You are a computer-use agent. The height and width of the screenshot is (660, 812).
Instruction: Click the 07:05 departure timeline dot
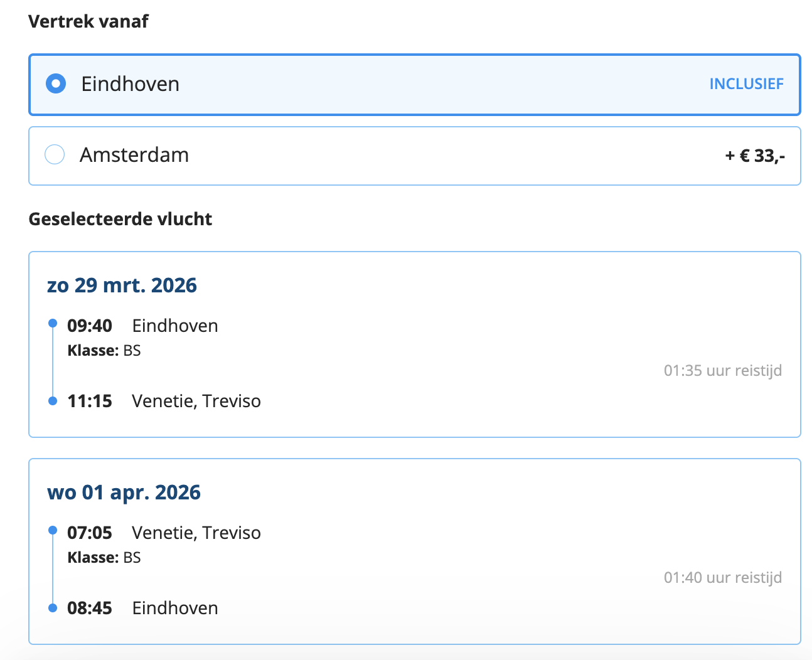pyautogui.click(x=53, y=531)
